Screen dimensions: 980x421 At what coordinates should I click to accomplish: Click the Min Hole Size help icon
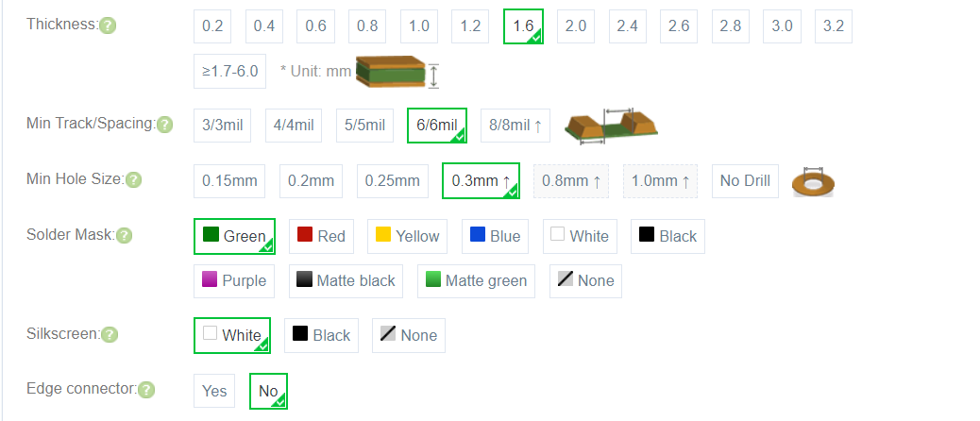[134, 180]
